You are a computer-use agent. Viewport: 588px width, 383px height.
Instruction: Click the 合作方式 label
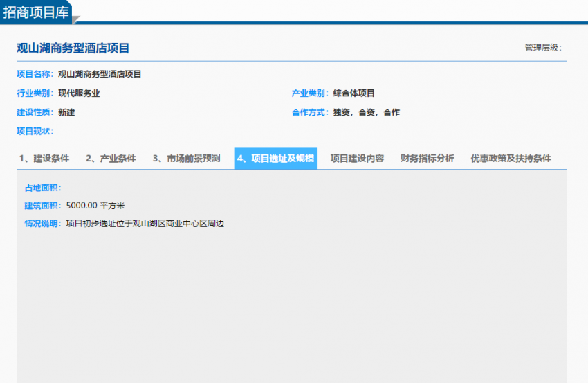pos(310,112)
